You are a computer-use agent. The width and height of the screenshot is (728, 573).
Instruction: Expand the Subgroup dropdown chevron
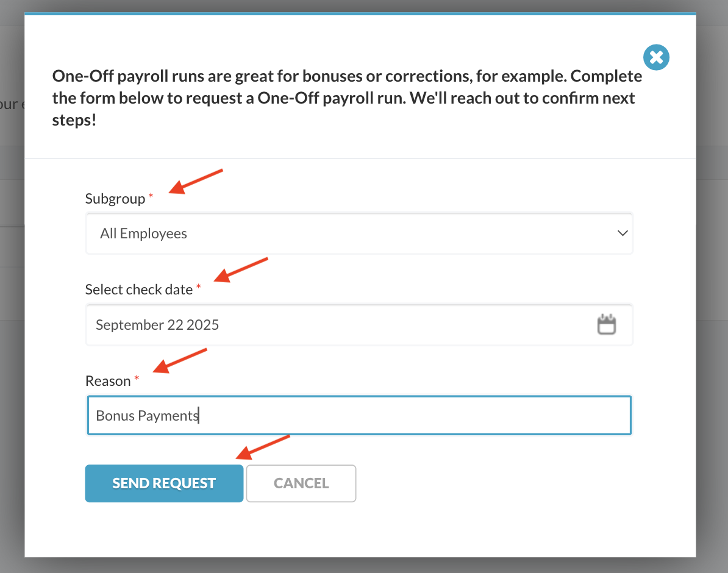622,233
